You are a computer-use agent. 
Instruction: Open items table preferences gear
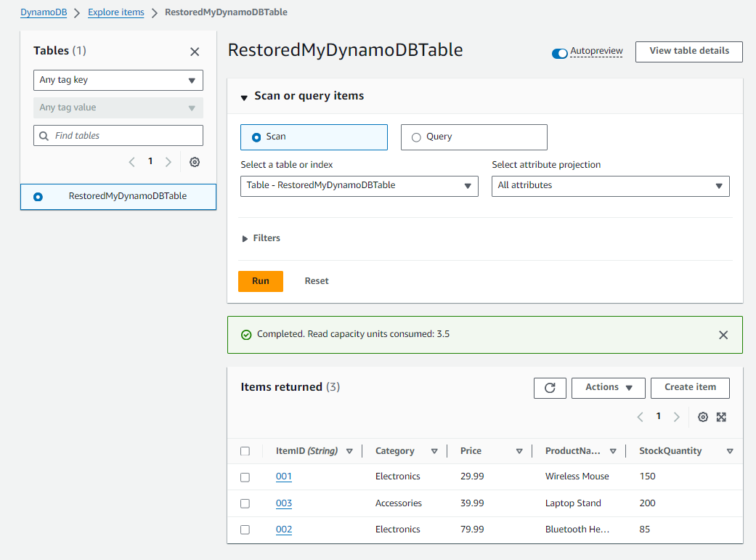tap(703, 417)
